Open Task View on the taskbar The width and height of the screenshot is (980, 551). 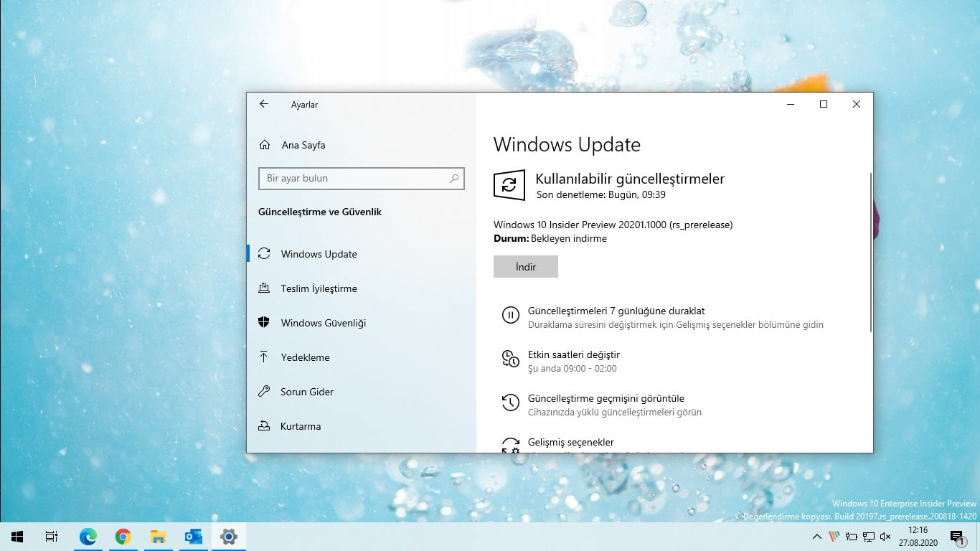[52, 537]
